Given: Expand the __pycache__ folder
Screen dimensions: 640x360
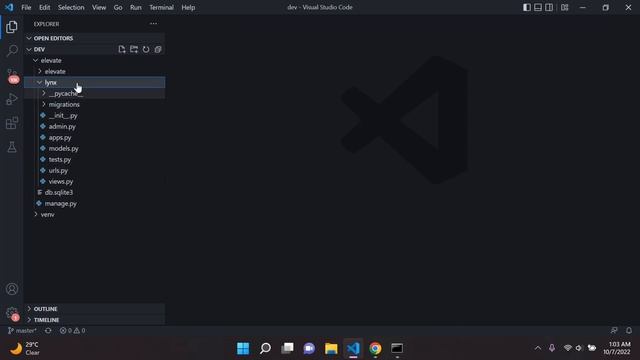Looking at the screenshot, I should tap(94, 93).
